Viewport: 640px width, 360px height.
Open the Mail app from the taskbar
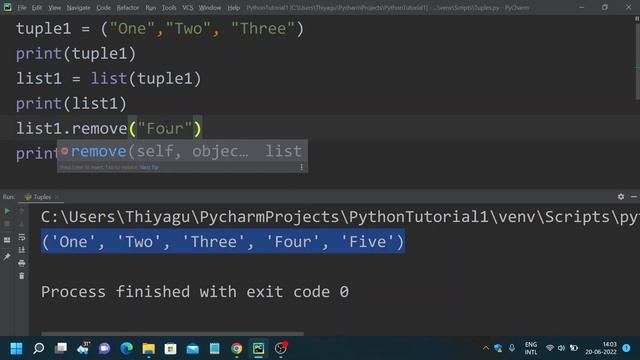(x=193, y=349)
